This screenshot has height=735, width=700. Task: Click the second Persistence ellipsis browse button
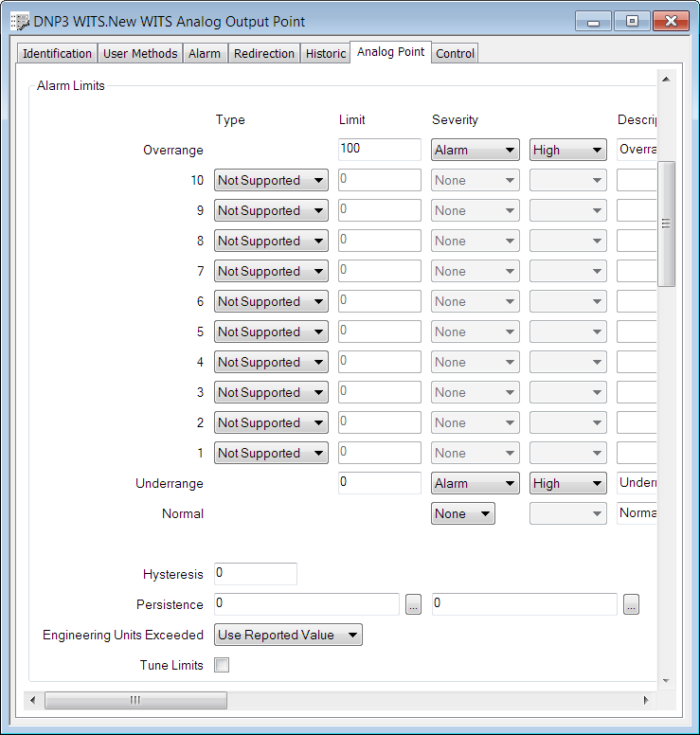tap(631, 605)
